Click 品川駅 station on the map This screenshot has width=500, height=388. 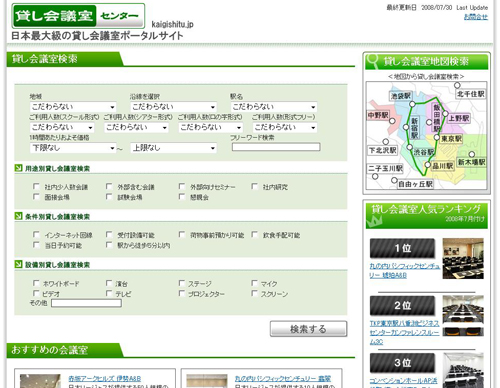tap(442, 166)
